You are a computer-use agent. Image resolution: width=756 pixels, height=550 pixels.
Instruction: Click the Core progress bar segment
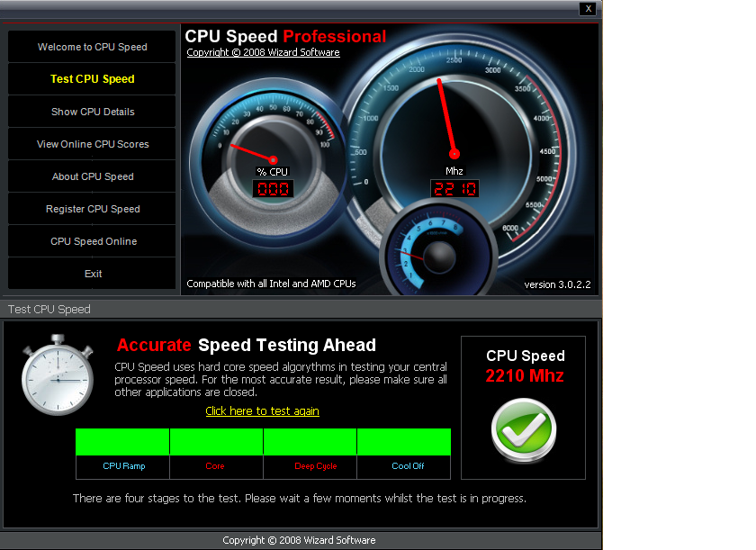pyautogui.click(x=217, y=442)
